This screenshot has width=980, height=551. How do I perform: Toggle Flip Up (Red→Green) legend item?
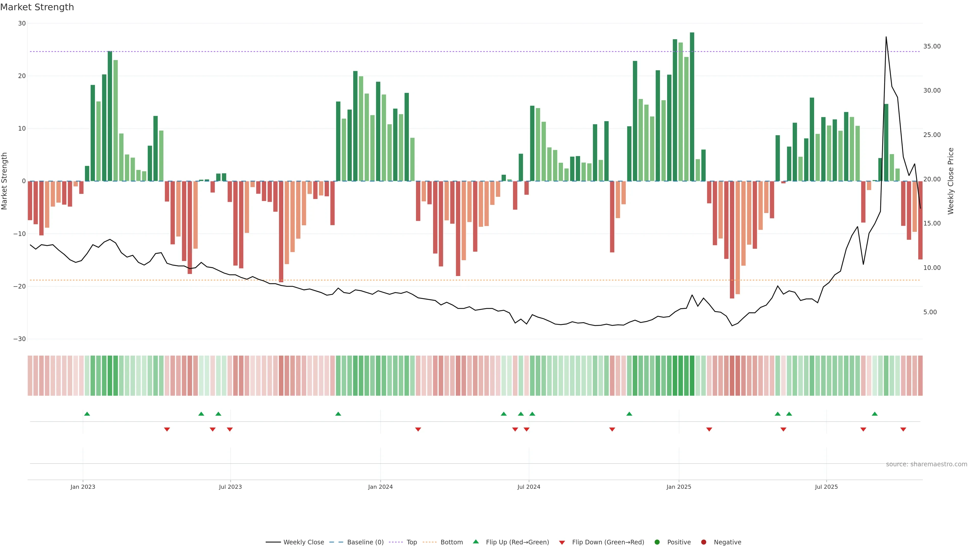[517, 542]
